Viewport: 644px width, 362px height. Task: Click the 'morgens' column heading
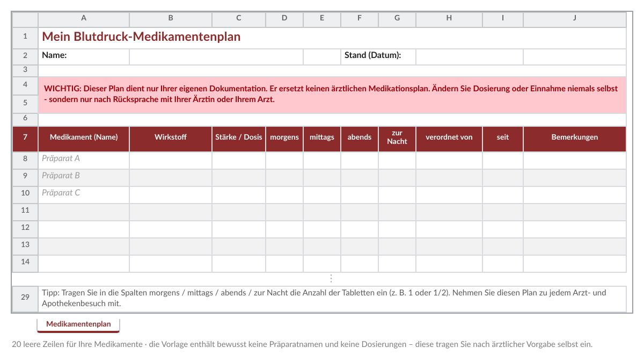click(284, 138)
